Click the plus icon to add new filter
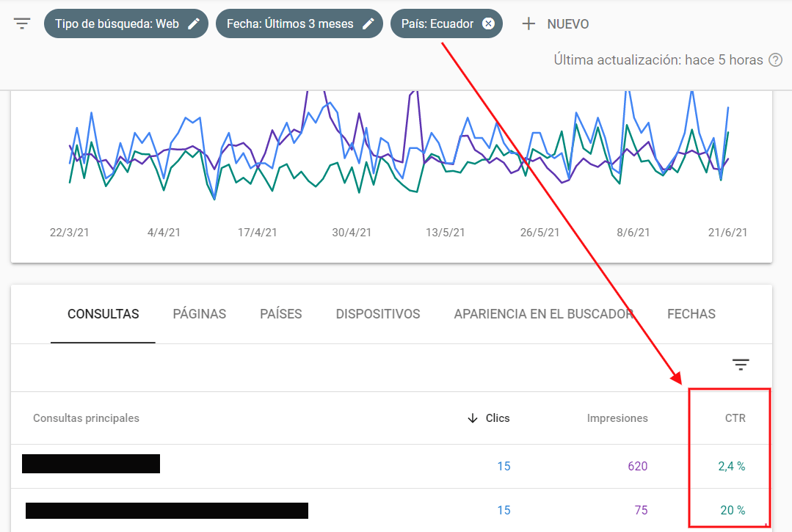 pos(528,23)
